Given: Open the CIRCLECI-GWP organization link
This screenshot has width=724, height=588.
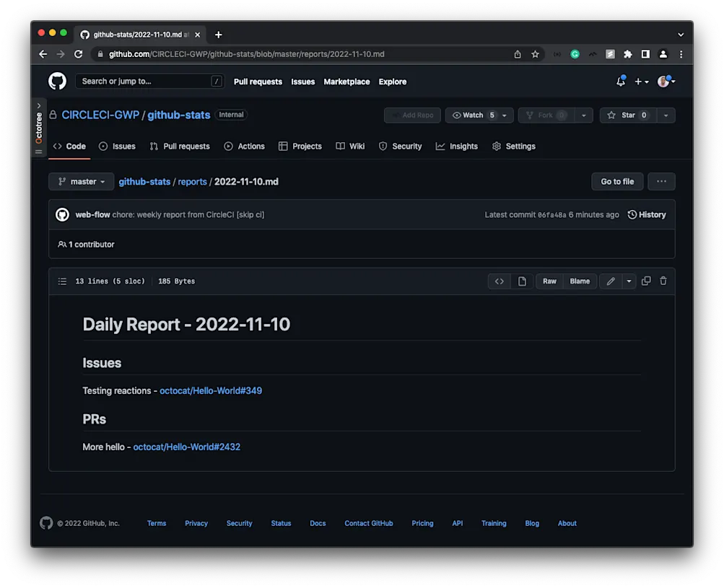Looking at the screenshot, I should pos(100,115).
